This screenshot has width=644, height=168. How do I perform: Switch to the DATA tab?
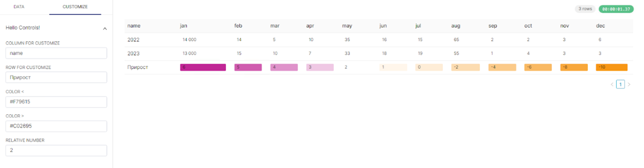click(x=19, y=7)
